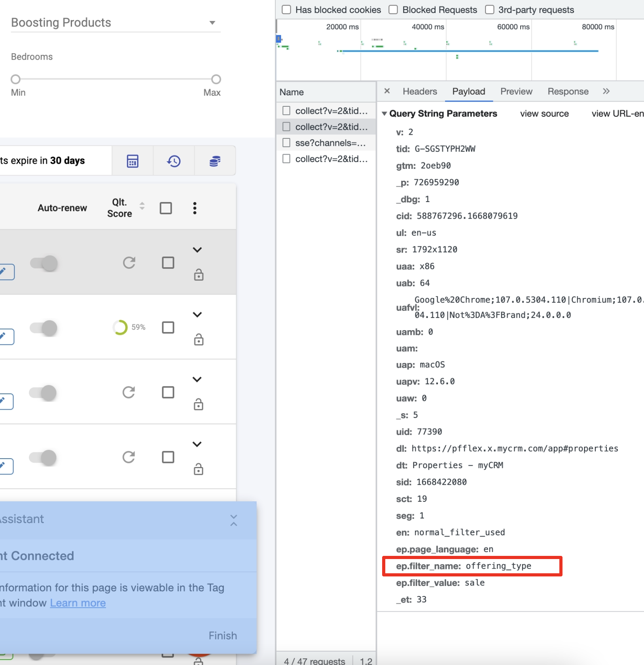Select sse?channels= request
This screenshot has height=665, width=644.
point(326,143)
